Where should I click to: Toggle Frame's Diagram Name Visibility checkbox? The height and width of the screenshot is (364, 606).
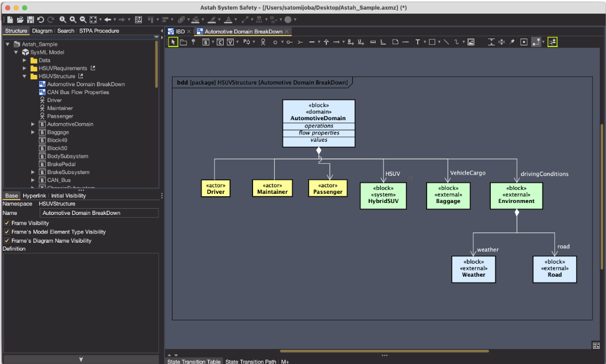7,241
